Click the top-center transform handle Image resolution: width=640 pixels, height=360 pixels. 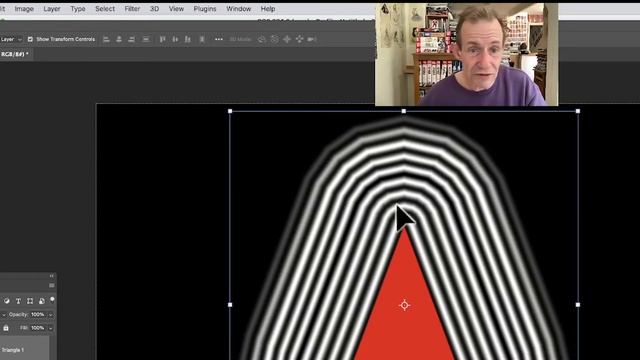coord(404,111)
